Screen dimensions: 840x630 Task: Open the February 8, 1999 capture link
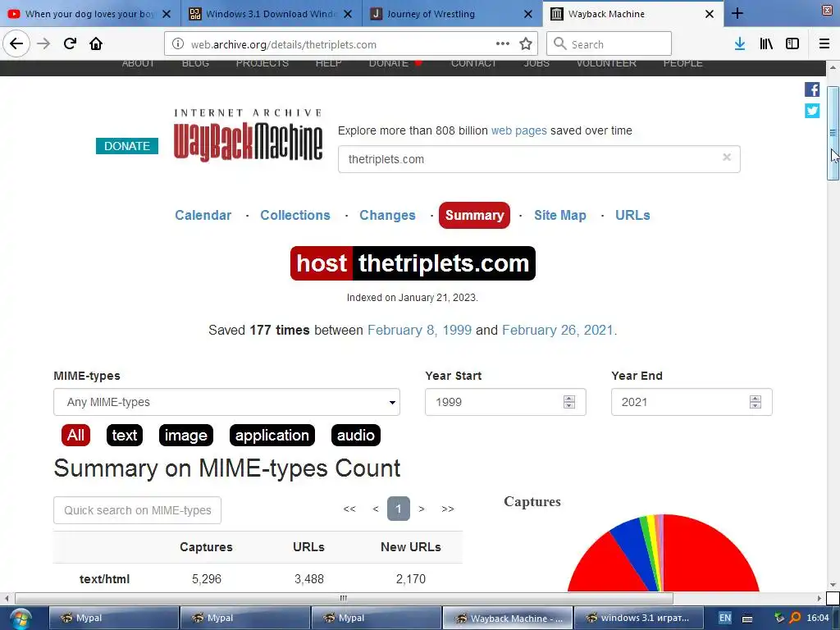[419, 330]
